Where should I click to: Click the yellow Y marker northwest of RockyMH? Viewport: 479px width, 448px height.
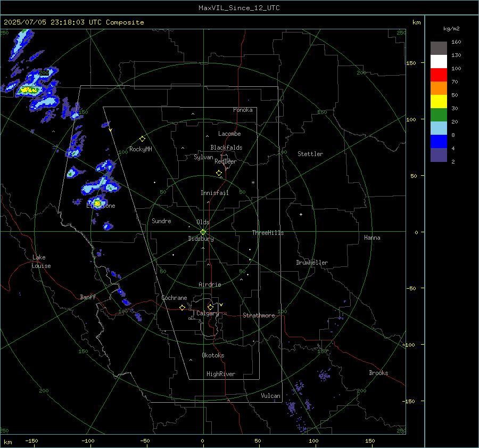pyautogui.click(x=111, y=130)
